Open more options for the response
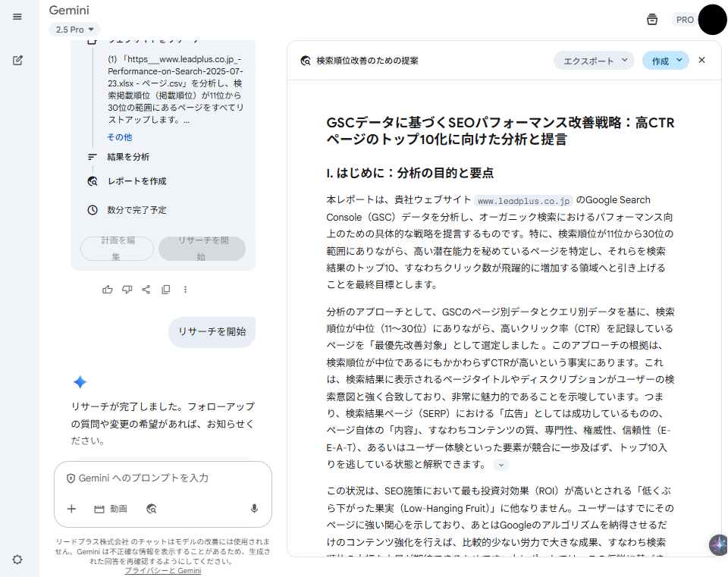This screenshot has width=728, height=577. (185, 290)
